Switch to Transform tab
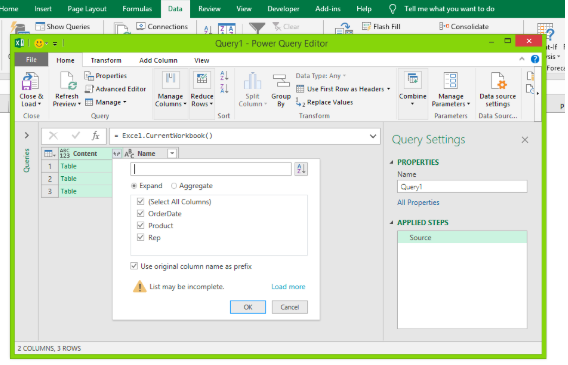The image size is (568, 365). [x=106, y=60]
